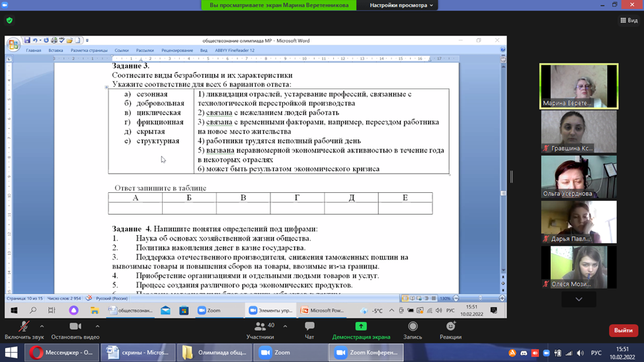Switch to the Рецензирование ribbon tab

point(177,50)
